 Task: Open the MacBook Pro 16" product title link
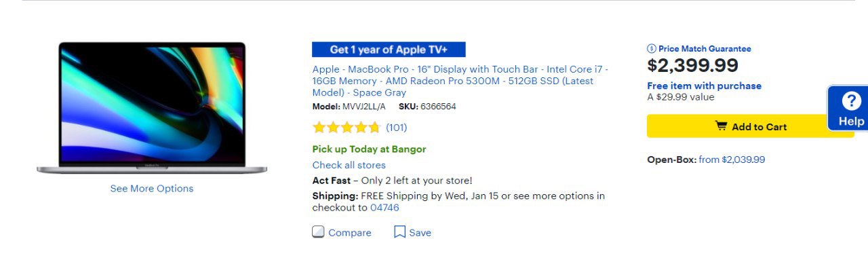(460, 81)
